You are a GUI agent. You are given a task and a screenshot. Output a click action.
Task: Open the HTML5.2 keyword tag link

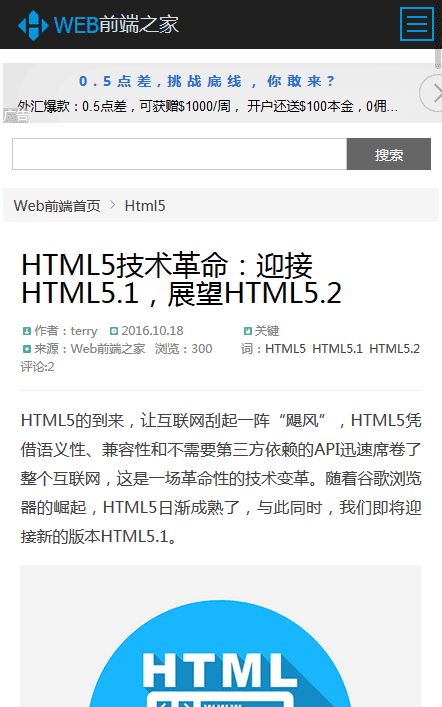[x=395, y=349]
